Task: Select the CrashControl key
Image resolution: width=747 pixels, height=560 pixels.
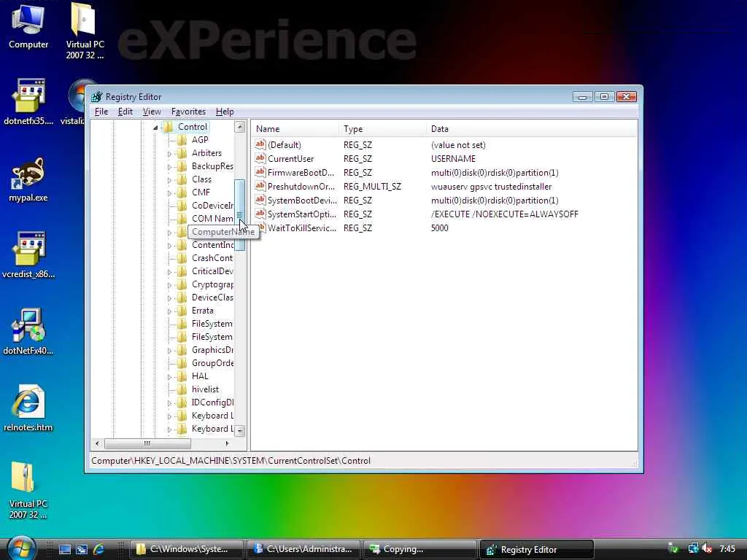Action: pos(212,257)
